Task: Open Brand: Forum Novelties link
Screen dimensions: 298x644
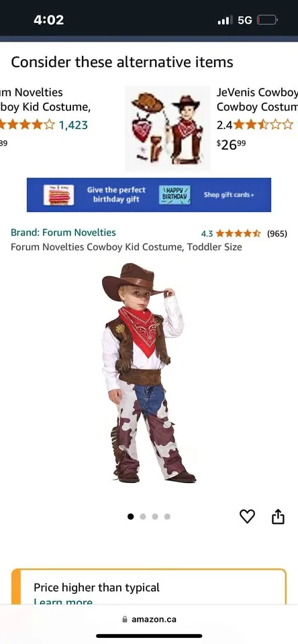Action: (x=63, y=233)
